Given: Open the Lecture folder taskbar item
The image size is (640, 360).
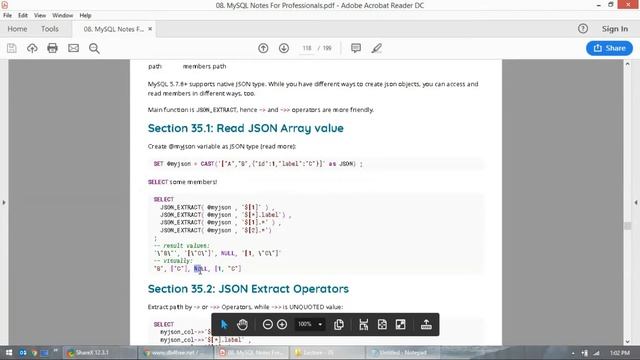Looking at the screenshot, I should point(328,353).
